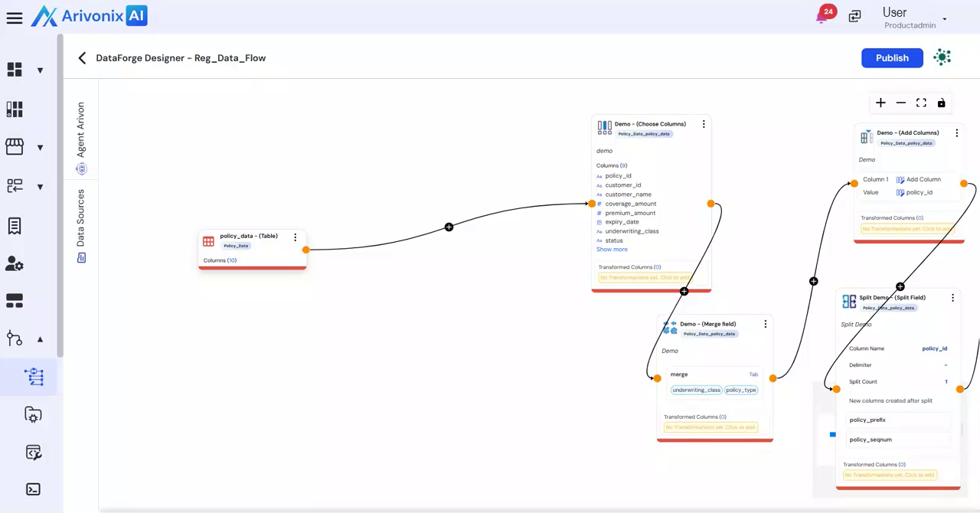
Task: Toggle the canvas lock icon
Action: (942, 103)
